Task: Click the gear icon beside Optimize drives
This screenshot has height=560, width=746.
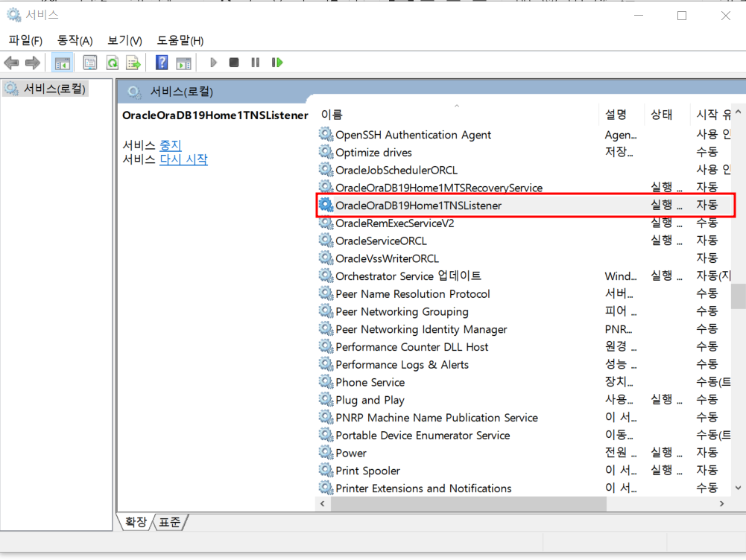Action: (x=326, y=152)
